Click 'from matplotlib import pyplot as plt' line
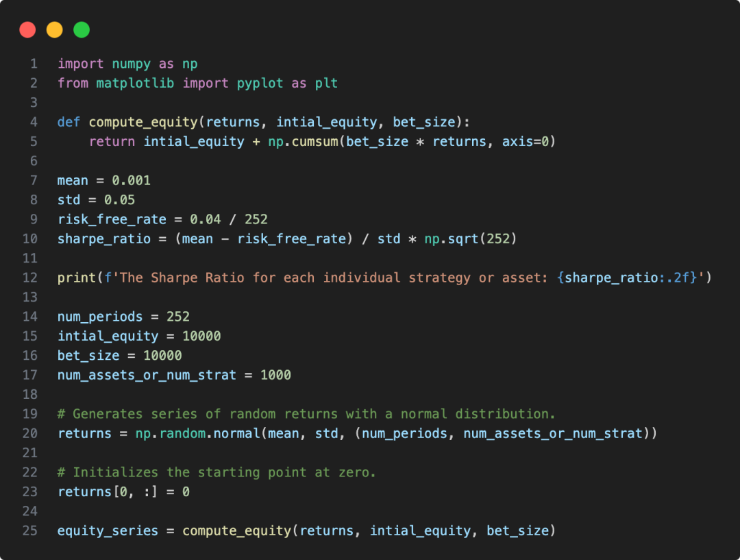The height and width of the screenshot is (560, 740). click(197, 84)
